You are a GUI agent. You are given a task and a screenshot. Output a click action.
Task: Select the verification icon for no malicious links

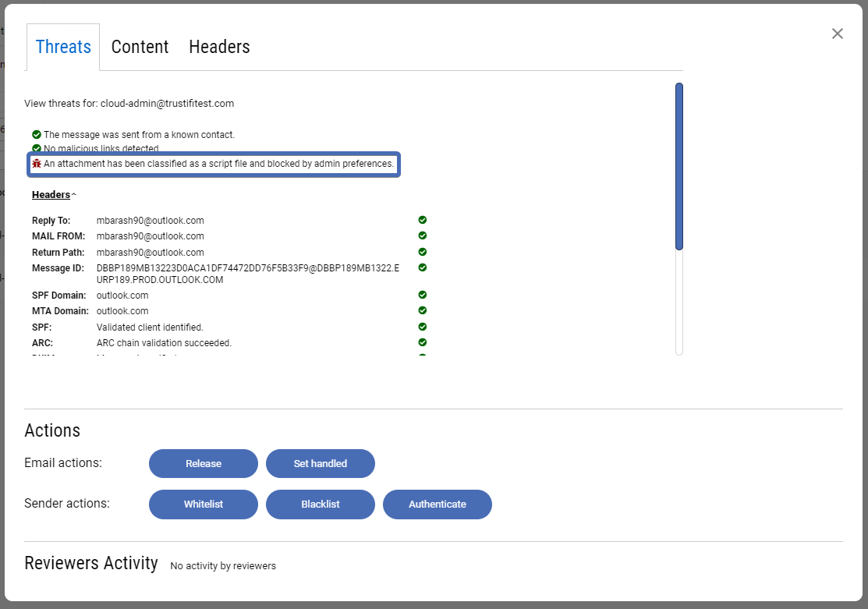click(36, 148)
